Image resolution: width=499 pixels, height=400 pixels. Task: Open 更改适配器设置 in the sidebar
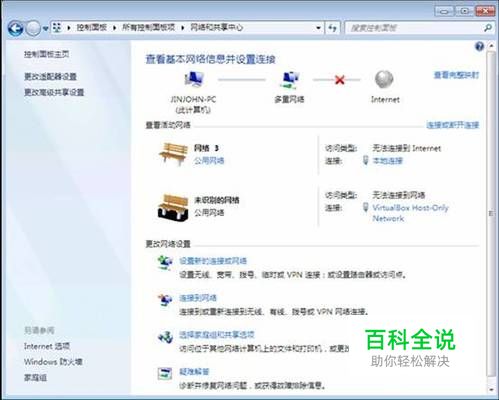click(50, 76)
